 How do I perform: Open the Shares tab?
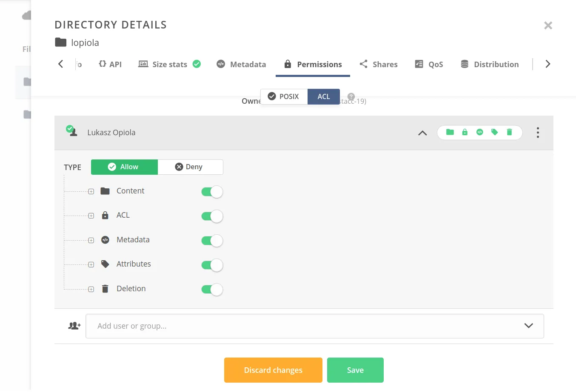tap(379, 64)
